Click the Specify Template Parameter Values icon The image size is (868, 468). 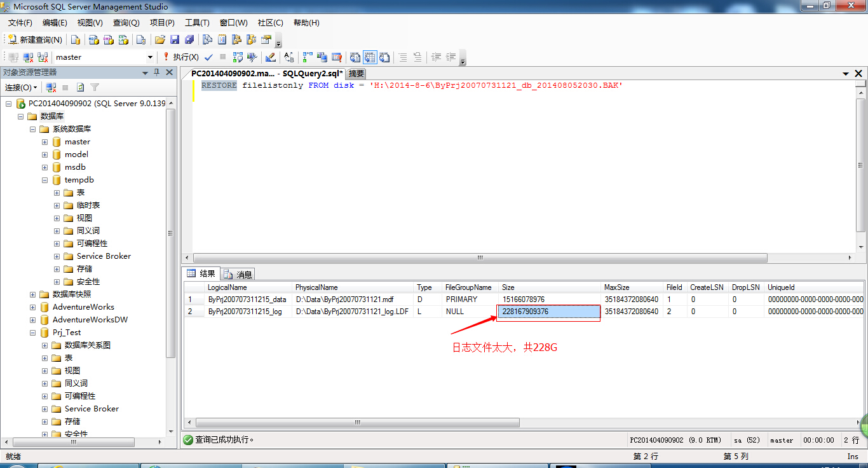point(288,57)
